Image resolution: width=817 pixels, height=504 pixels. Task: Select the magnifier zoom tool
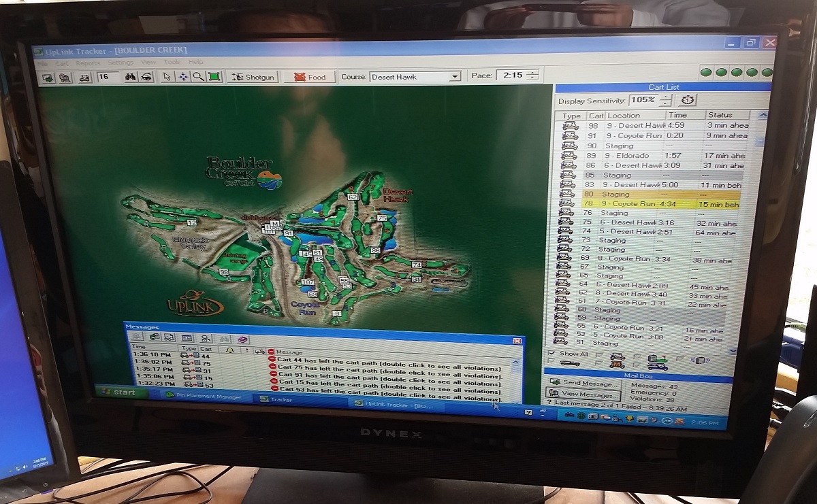[x=198, y=77]
